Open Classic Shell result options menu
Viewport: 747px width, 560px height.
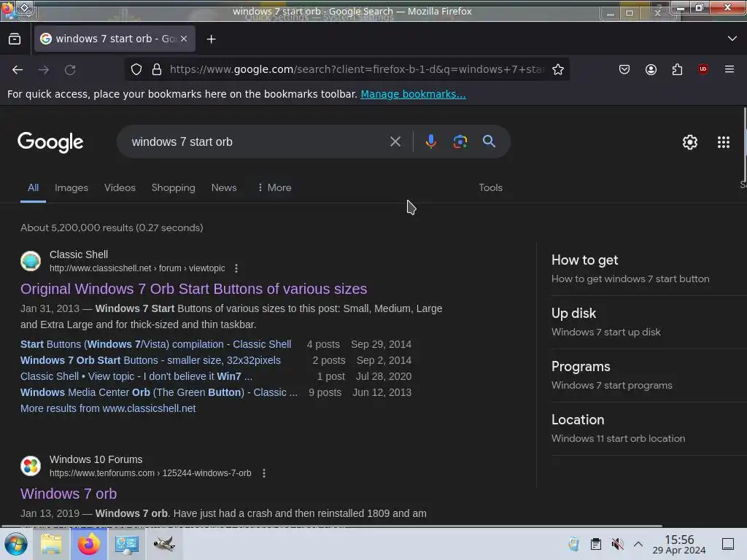[x=236, y=268]
